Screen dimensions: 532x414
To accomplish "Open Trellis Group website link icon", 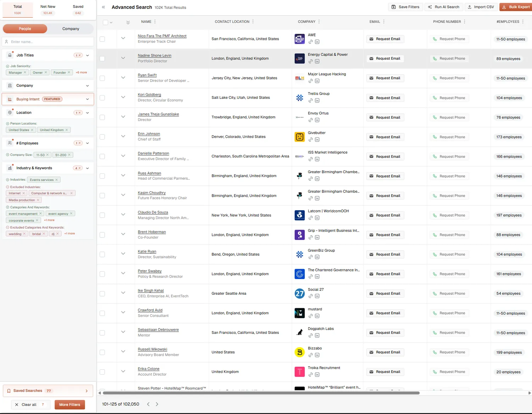I will pyautogui.click(x=311, y=100).
